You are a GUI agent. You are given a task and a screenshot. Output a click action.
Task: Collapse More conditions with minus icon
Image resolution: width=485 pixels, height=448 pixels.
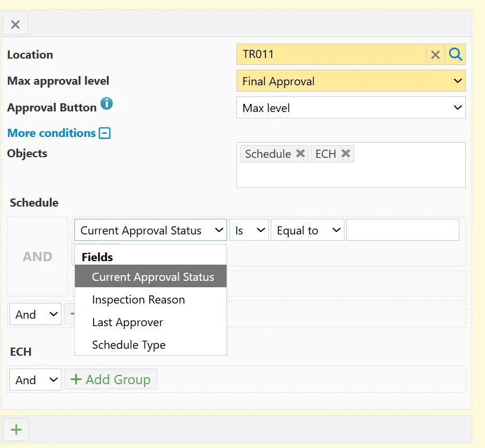coord(105,133)
